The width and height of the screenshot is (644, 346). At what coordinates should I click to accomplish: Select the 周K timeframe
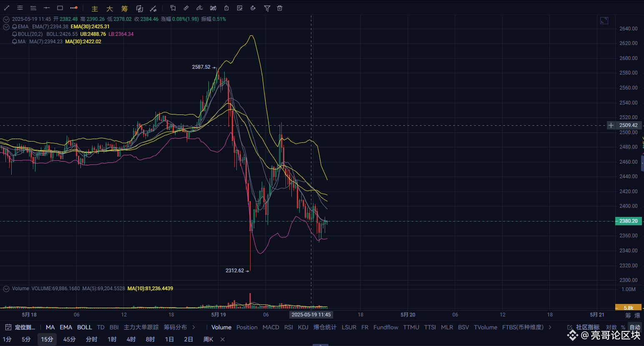208,339
